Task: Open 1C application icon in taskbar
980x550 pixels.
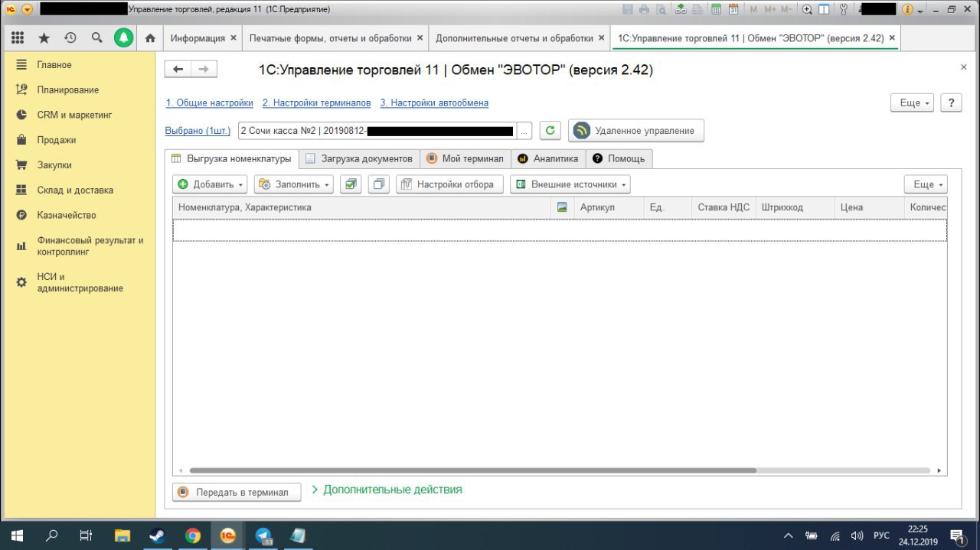Action: click(x=228, y=535)
